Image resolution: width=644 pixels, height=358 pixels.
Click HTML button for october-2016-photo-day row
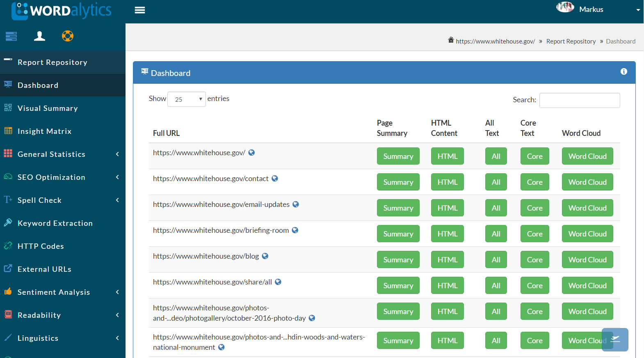coord(448,311)
